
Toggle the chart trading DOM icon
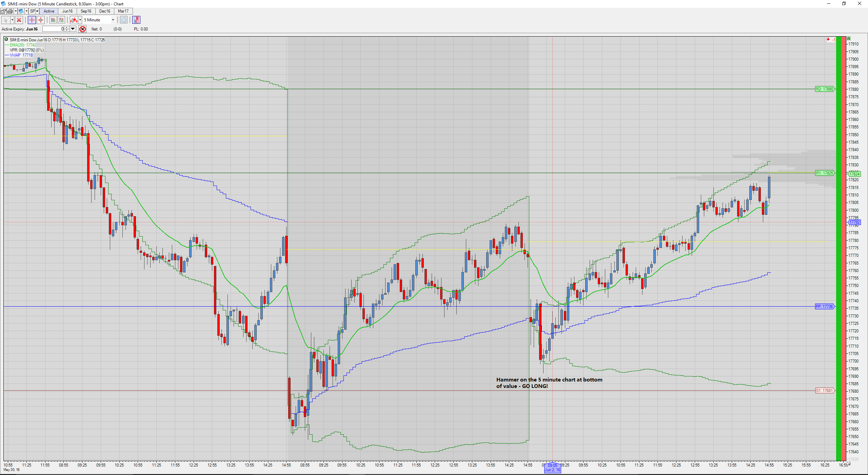tap(136, 20)
